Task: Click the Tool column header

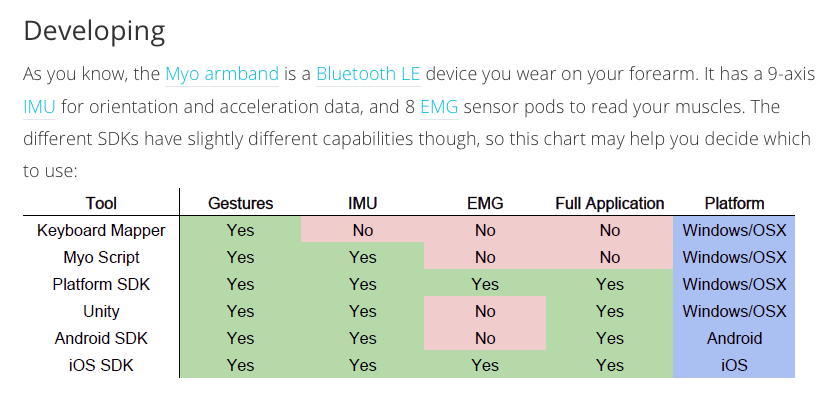Action: click(x=101, y=203)
